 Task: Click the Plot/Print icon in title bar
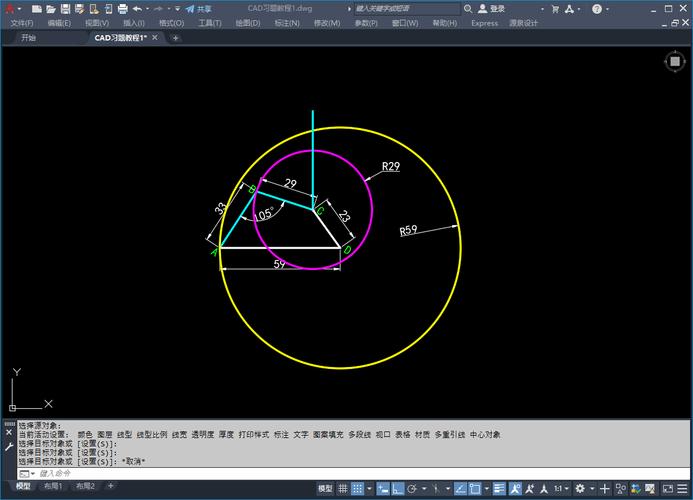(122, 8)
